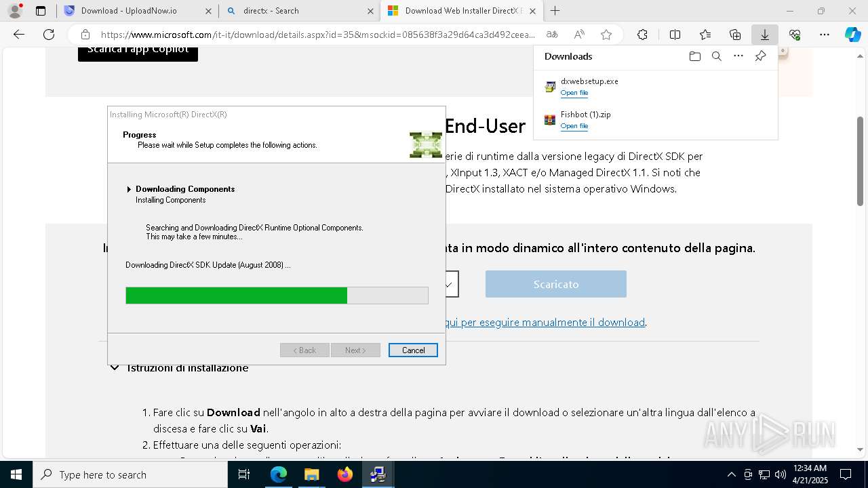Toggle the Downloads toolbar button
This screenshot has height=488, width=868.
pyautogui.click(x=764, y=35)
